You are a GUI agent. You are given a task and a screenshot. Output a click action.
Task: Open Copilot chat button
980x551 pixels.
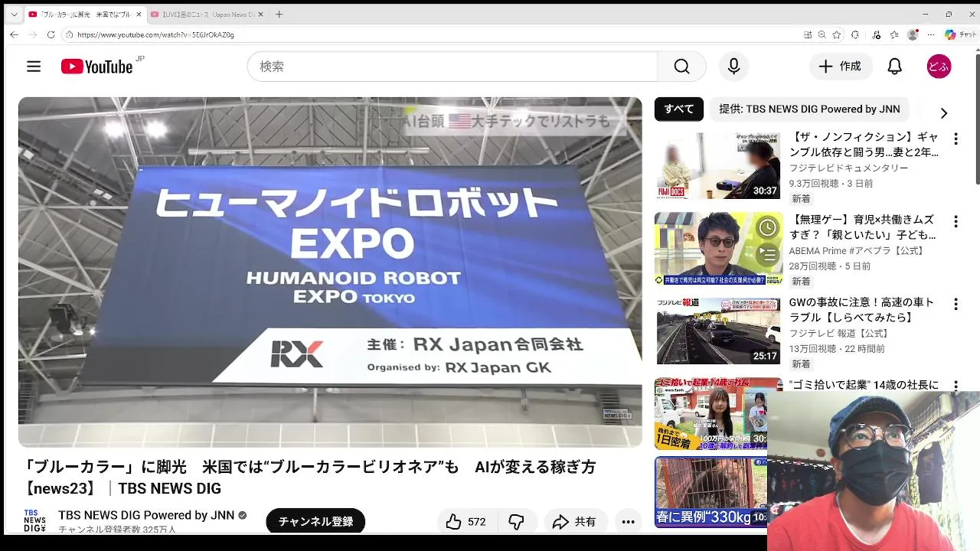pyautogui.click(x=959, y=34)
